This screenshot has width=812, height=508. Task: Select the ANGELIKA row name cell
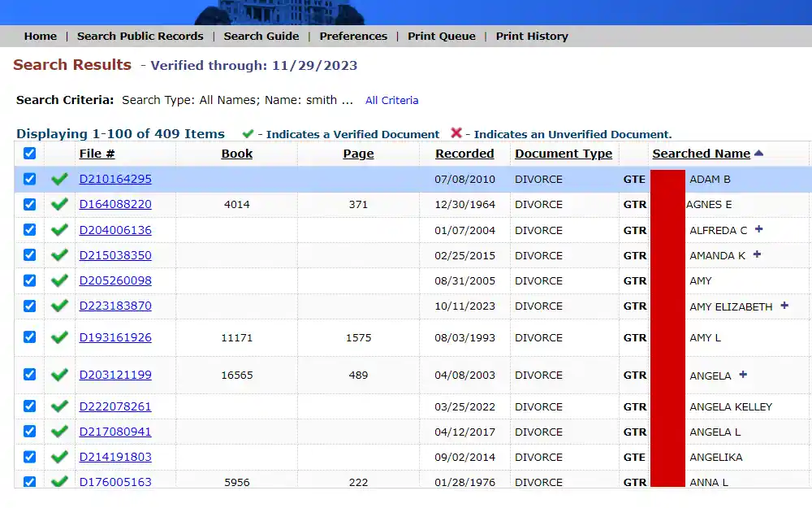click(715, 458)
